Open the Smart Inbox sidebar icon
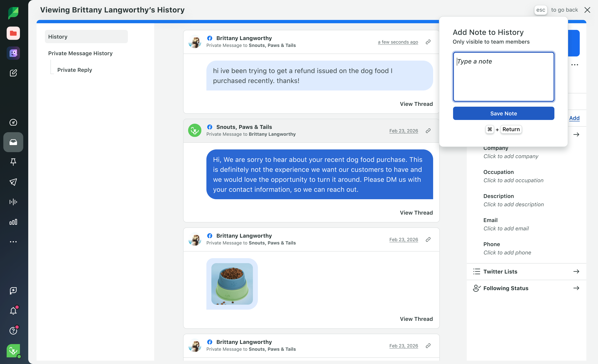This screenshot has width=598, height=364. [x=13, y=142]
